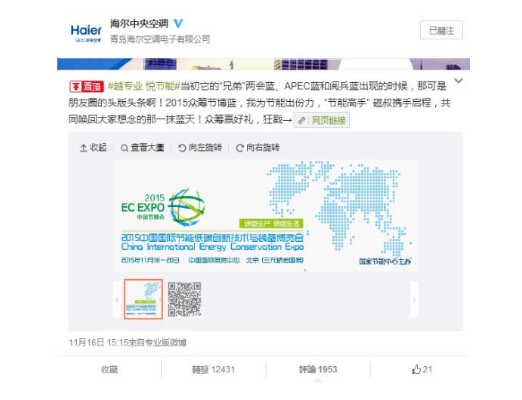Click the red 置顶 pinned badge
Image resolution: width=522 pixels, height=400 pixels.
pyautogui.click(x=86, y=87)
